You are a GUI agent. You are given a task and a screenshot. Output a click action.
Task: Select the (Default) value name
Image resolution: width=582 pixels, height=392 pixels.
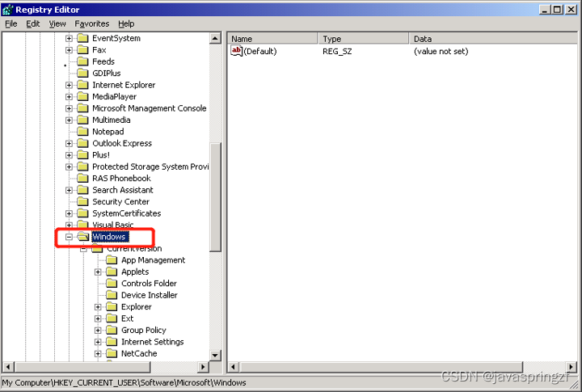(260, 51)
